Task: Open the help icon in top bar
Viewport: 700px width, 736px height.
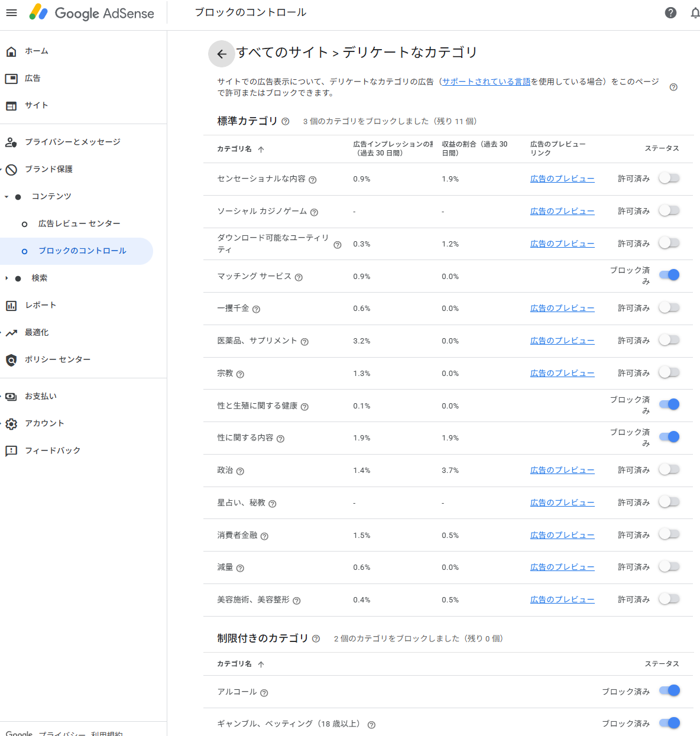Action: click(670, 12)
